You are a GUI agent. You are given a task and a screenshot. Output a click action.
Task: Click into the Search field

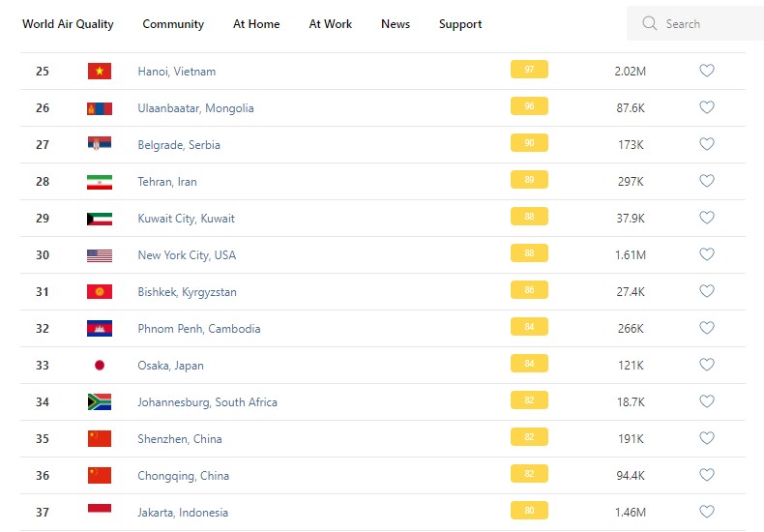tap(706, 24)
